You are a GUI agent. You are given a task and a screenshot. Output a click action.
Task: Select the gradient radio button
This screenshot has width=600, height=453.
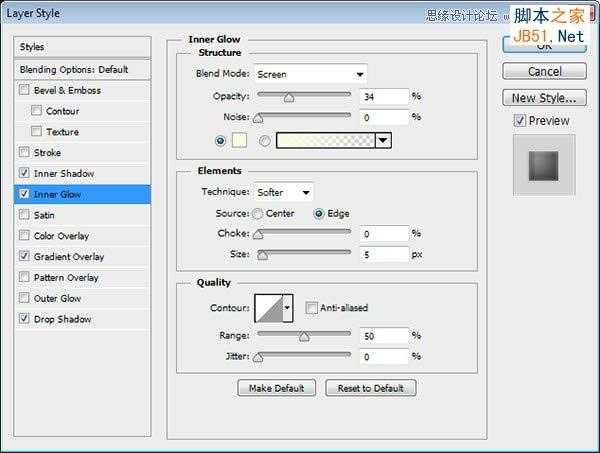point(265,141)
